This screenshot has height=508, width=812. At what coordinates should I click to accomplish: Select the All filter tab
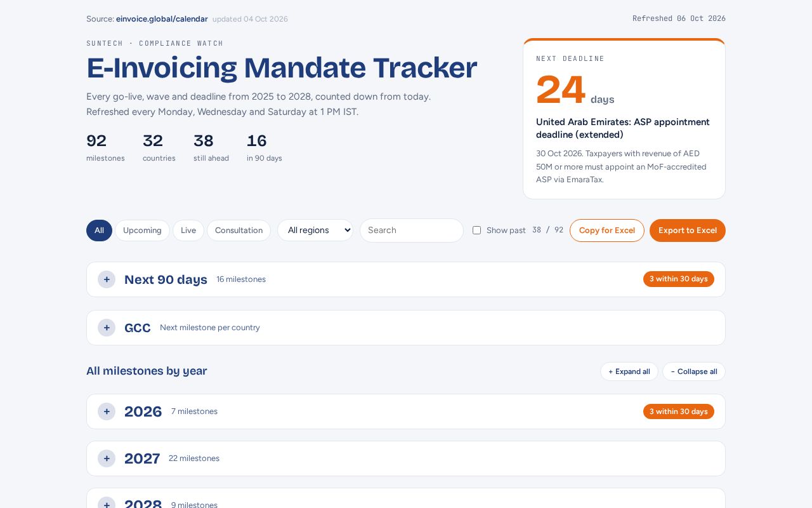pos(99,231)
